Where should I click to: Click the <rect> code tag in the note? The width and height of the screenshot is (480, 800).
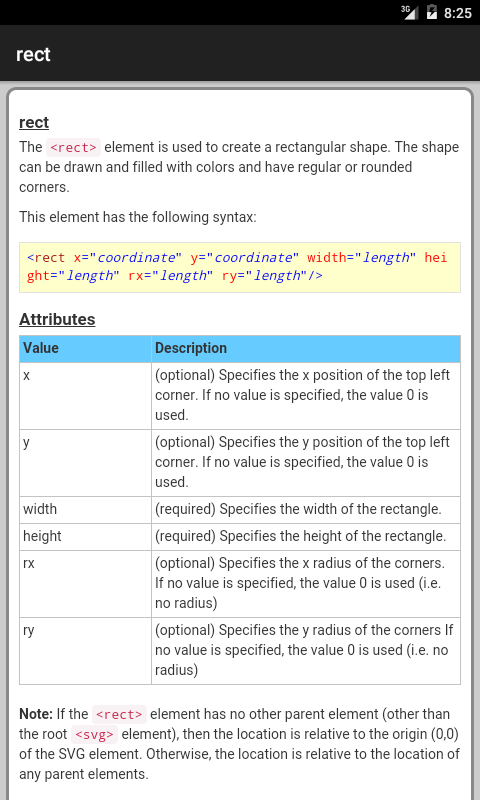(x=119, y=715)
